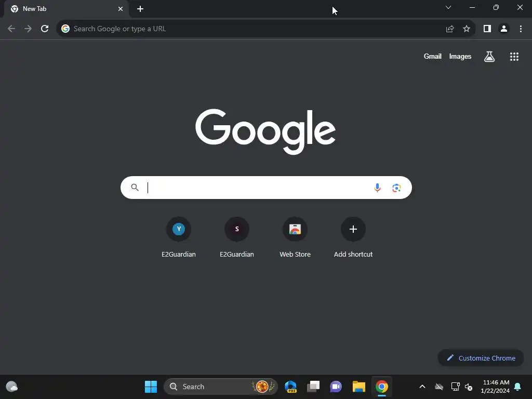Open Images link
Screen dimensions: 532x399
(460, 56)
